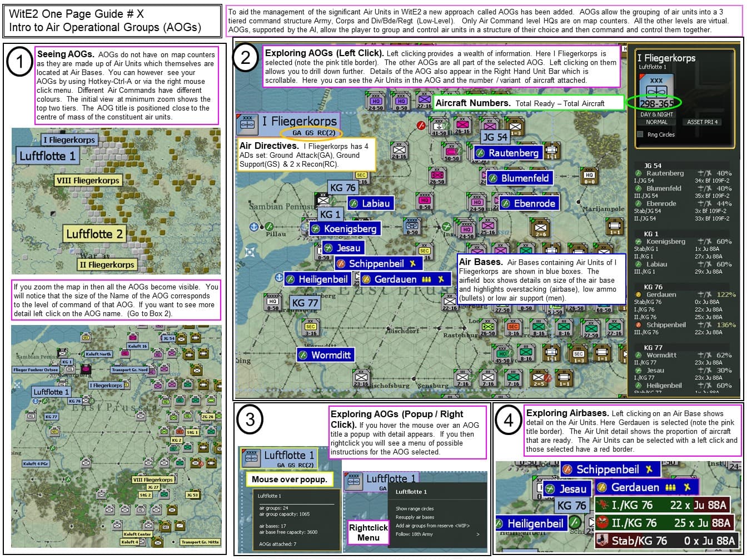747x560 pixels.
Task: Choose Add air groups from reserve <WIP>
Action: [x=431, y=526]
